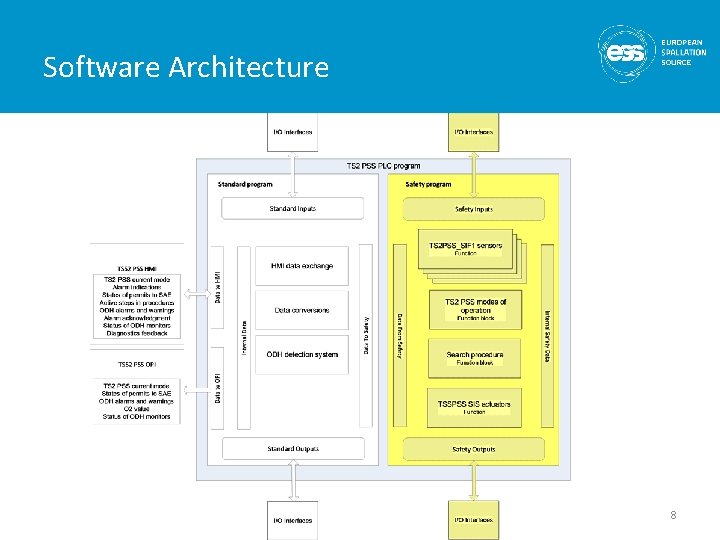The width and height of the screenshot is (720, 540).
Task: Click "Alarm indications" in the HMI list
Action: pyautogui.click(x=137, y=287)
